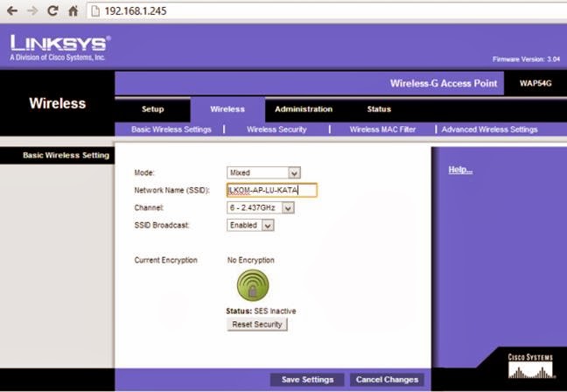
Task: Reload the page with the refresh icon
Action: point(52,10)
